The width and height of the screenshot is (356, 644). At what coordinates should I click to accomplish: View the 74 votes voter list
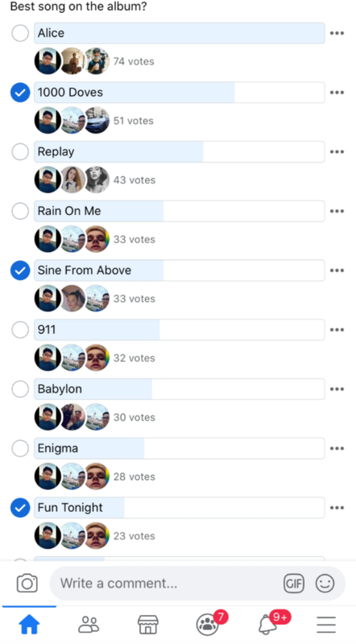(x=134, y=62)
